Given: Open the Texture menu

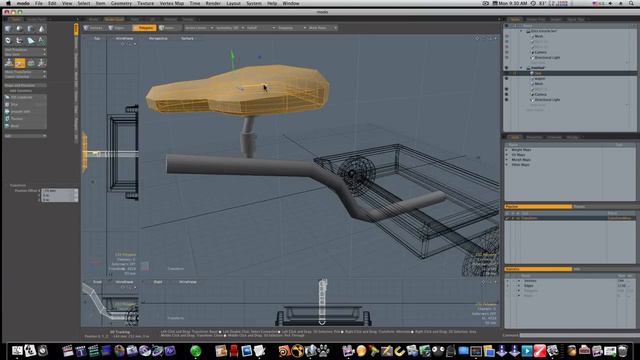Looking at the screenshot, I should (x=145, y=3).
